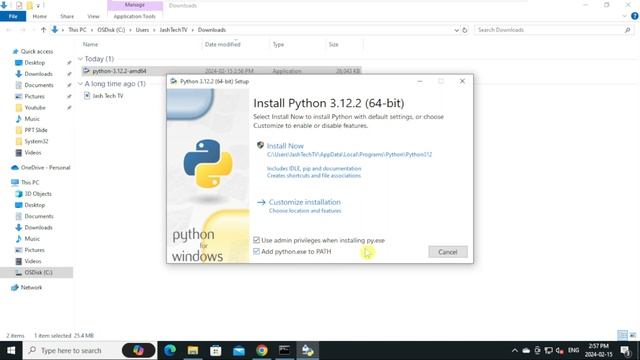Sort by Size column header
Screen dimensions: 640x360
pyautogui.click(x=333, y=44)
